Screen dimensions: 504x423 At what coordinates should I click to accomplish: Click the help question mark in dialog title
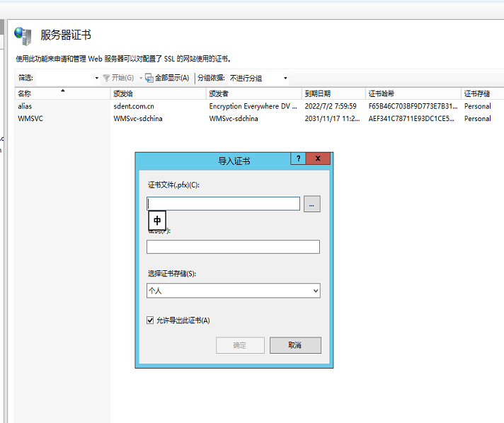click(299, 159)
